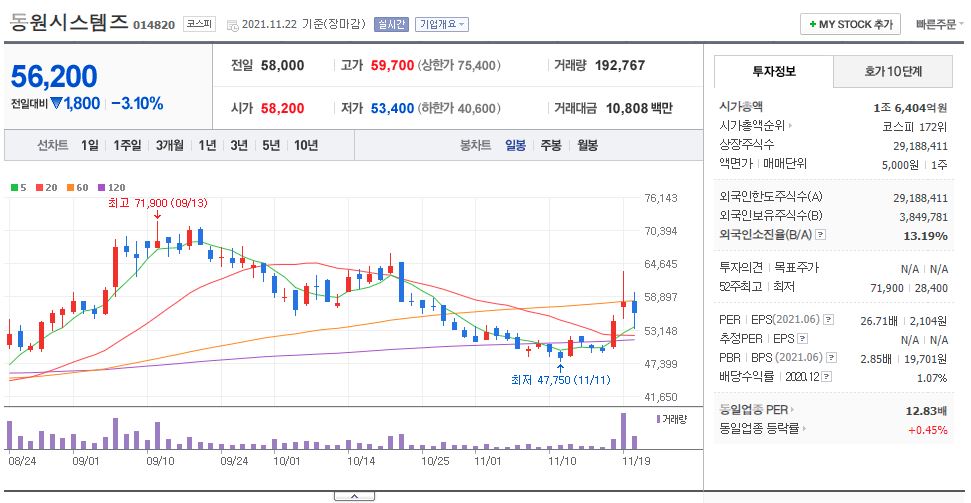Image resolution: width=971 pixels, height=503 pixels.
Task: Click the red 20-day moving average legend swatch
Action: 39,188
